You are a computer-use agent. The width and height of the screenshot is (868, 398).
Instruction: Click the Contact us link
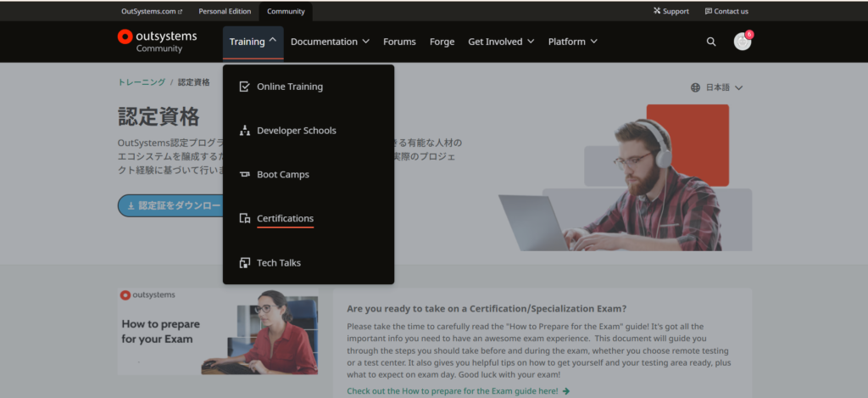(726, 11)
